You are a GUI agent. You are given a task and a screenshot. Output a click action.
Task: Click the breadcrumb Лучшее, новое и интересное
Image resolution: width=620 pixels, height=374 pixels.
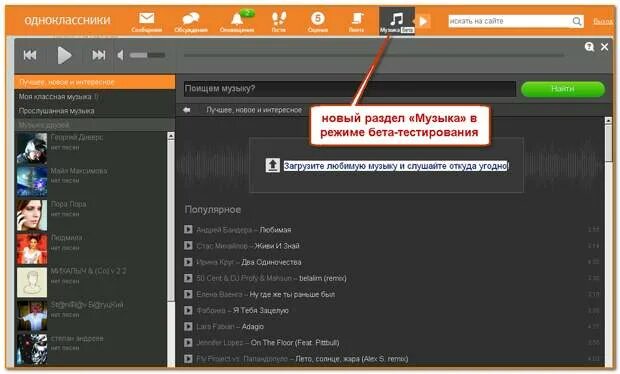point(254,110)
